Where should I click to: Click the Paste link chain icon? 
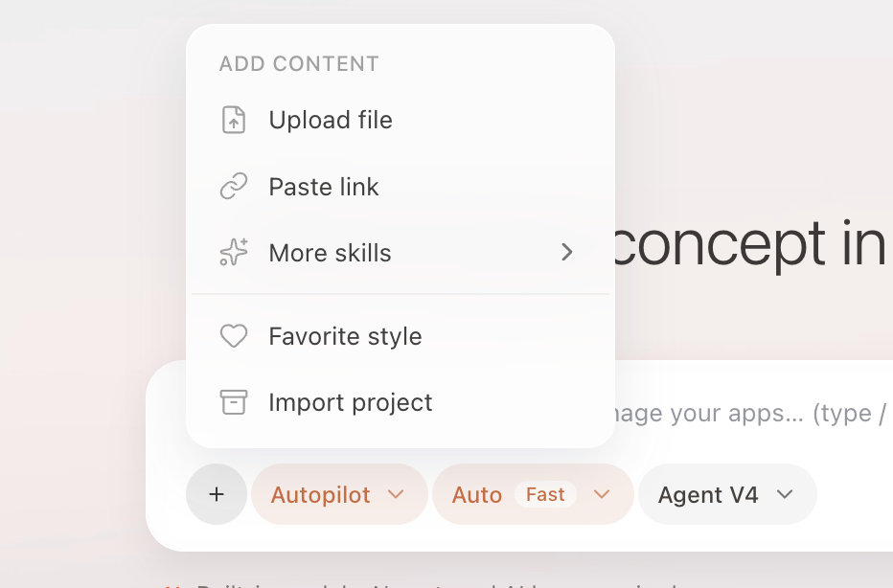pos(234,186)
